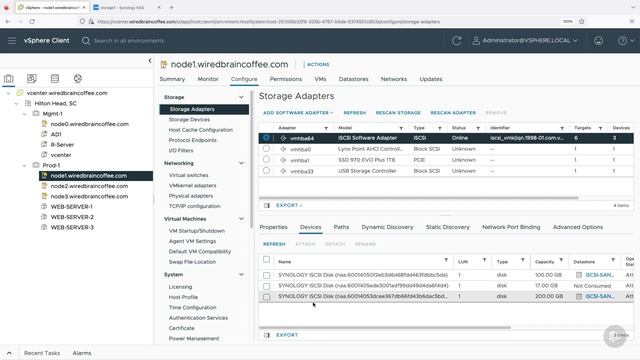Select the vmhba64 adapter radio button
640x360 pixels.
pos(266,138)
